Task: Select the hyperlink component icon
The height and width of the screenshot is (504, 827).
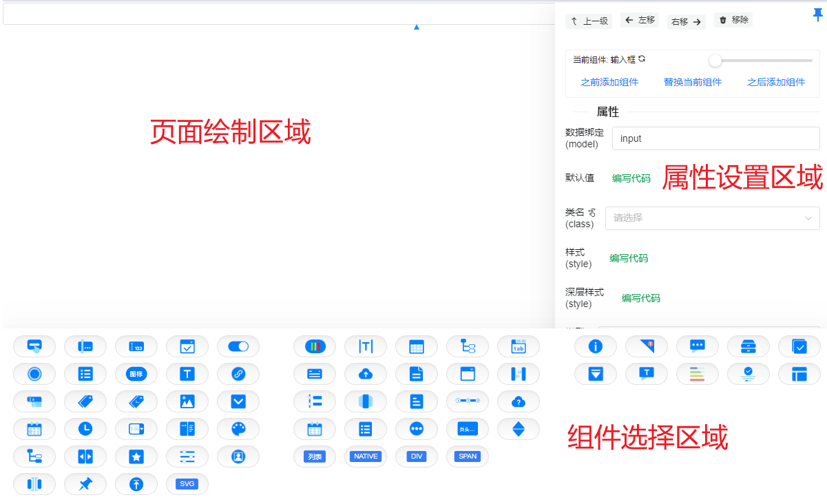Action: pyautogui.click(x=238, y=374)
